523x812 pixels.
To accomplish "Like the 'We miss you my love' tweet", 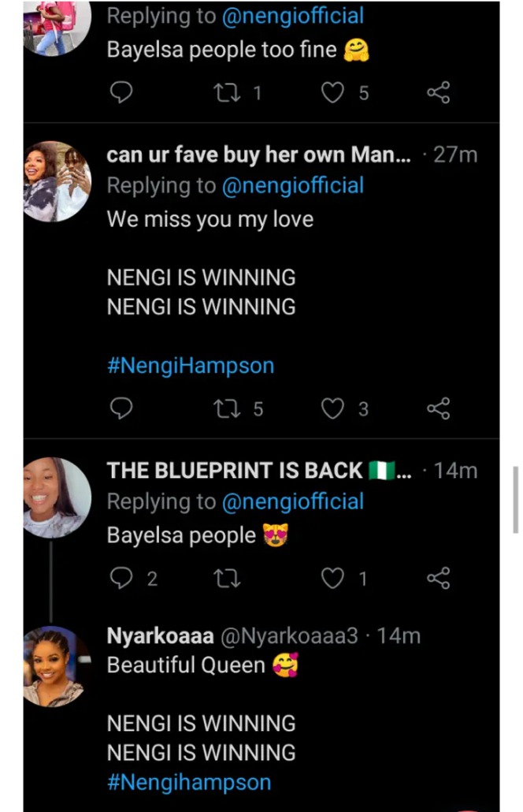I will tap(333, 408).
